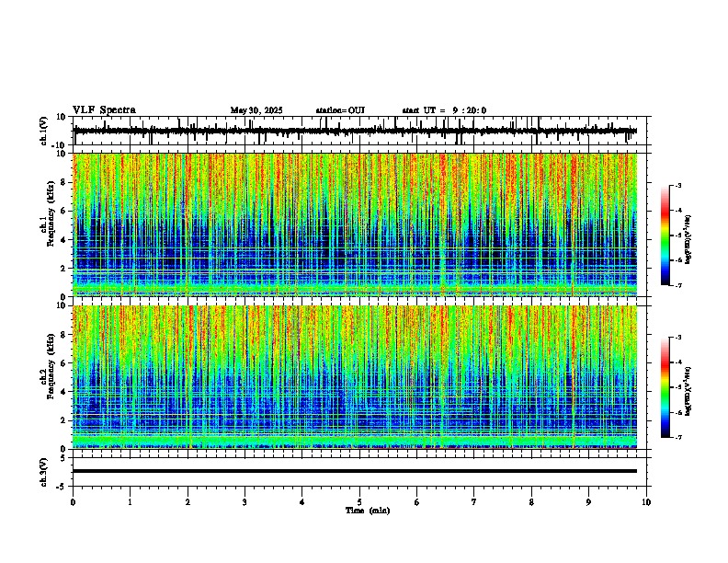Click the time axis tick label "3"
Viewport: 728px width, 563px height.
[x=245, y=502]
